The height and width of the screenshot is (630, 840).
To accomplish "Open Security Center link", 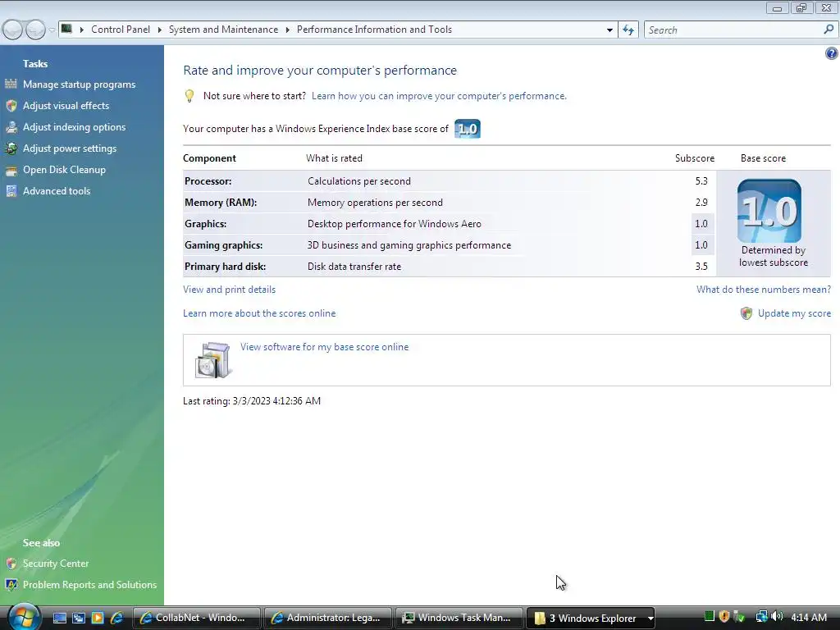I will [56, 564].
